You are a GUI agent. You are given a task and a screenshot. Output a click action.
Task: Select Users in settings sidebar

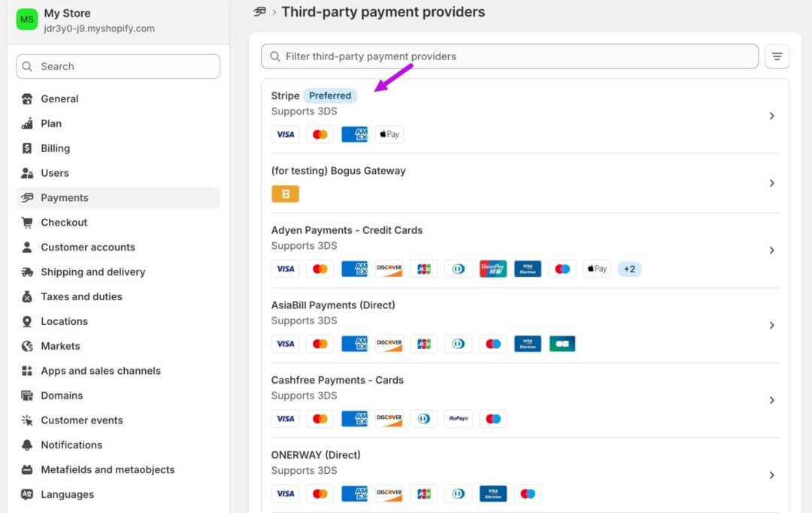(x=118, y=173)
